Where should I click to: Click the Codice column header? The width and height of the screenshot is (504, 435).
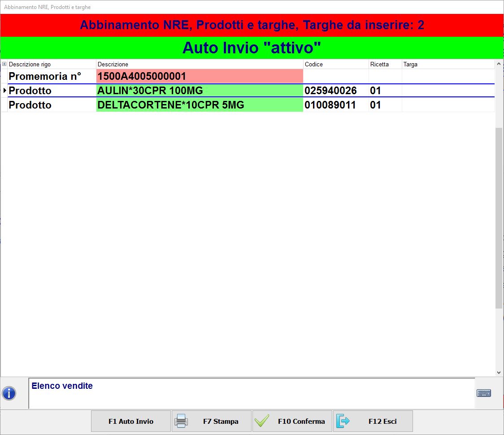coord(335,64)
